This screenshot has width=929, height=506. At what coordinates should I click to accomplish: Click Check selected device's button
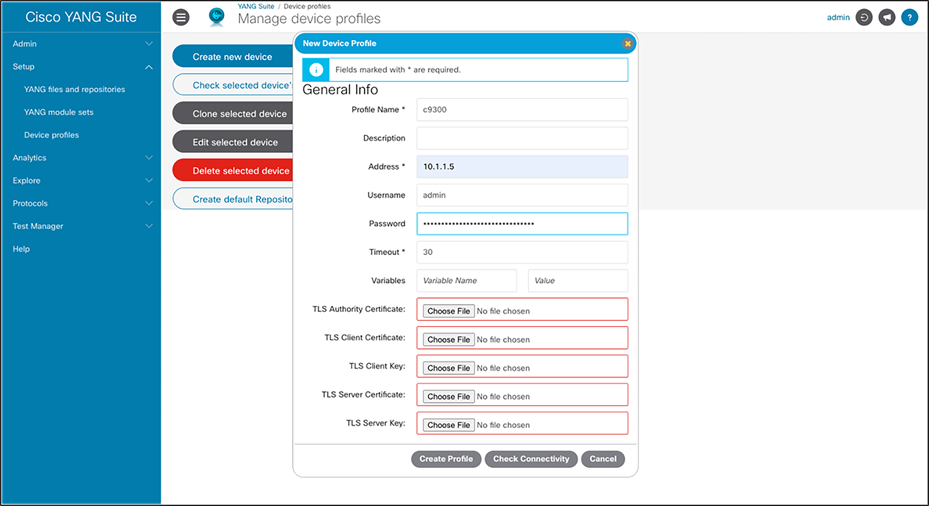233,85
